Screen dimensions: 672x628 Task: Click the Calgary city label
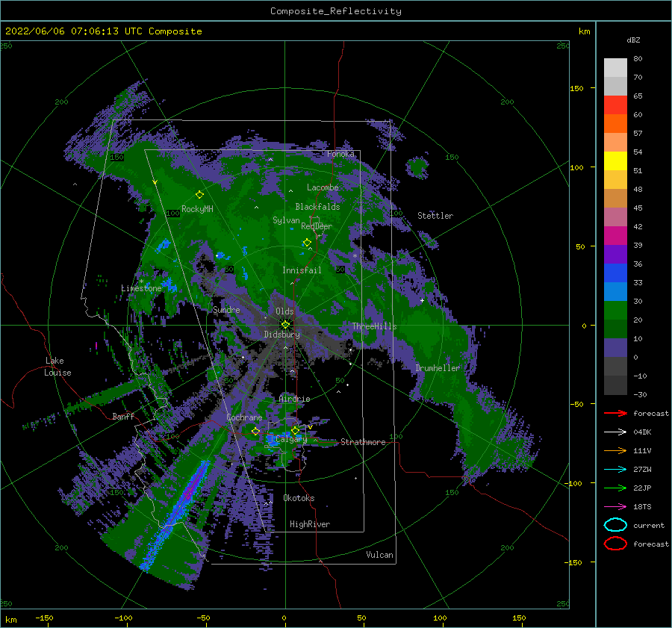(x=291, y=439)
